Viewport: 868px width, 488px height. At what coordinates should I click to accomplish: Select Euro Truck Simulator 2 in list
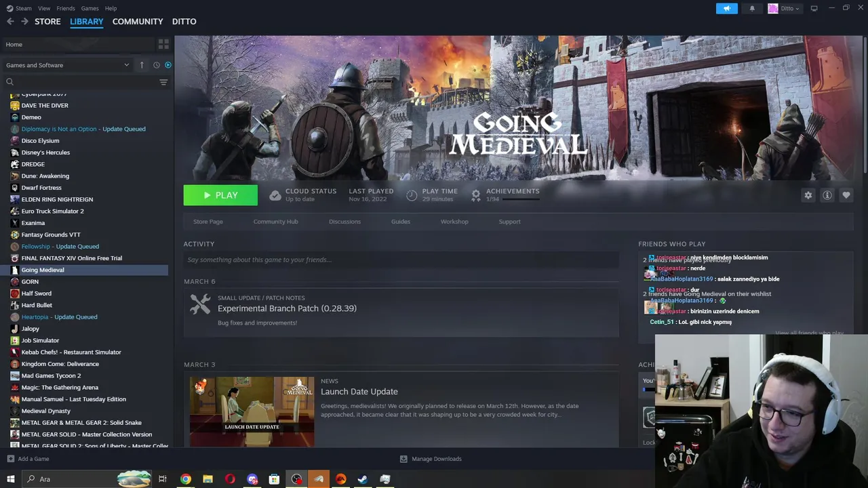pos(53,211)
